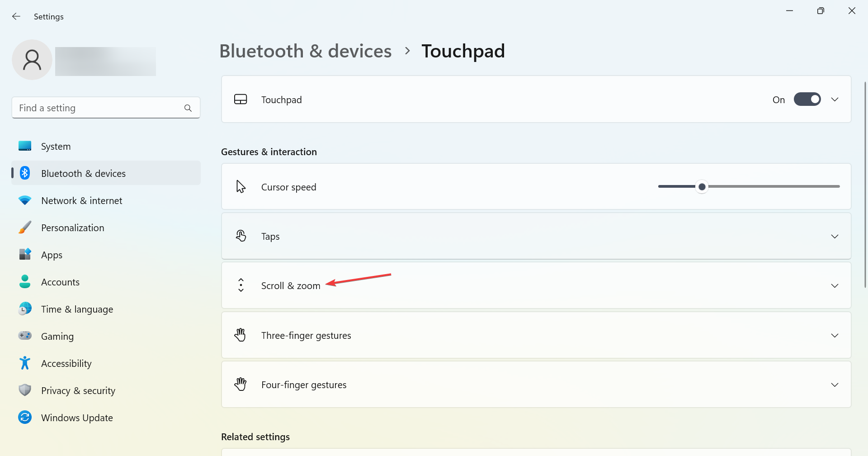Click the user profile avatar icon
868x456 pixels.
[x=32, y=60]
